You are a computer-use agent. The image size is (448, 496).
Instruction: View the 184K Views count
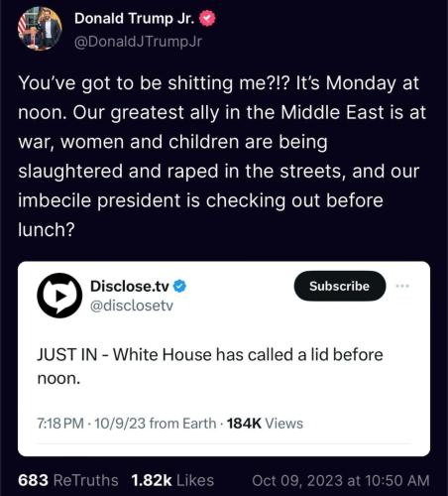[x=265, y=424]
